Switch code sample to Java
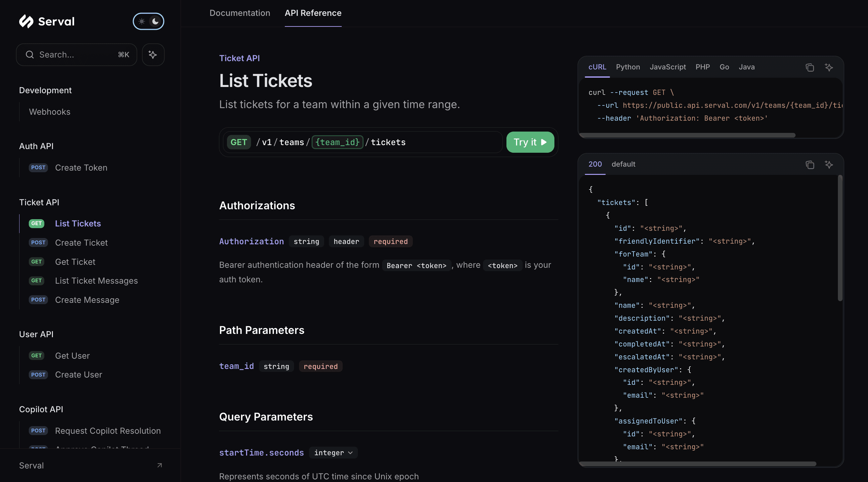Screen dimensions: 868x482 coord(747,67)
